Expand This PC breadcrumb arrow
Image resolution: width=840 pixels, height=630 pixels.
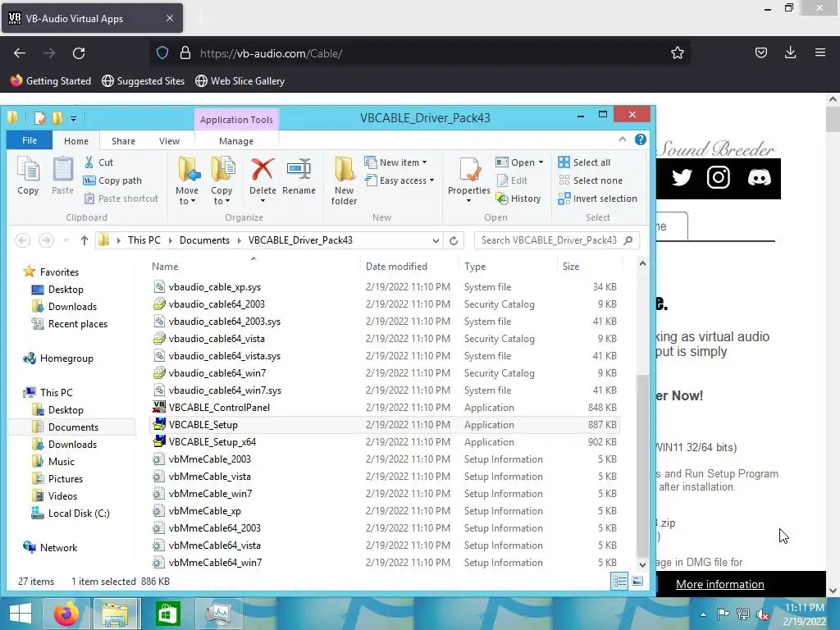pyautogui.click(x=171, y=240)
